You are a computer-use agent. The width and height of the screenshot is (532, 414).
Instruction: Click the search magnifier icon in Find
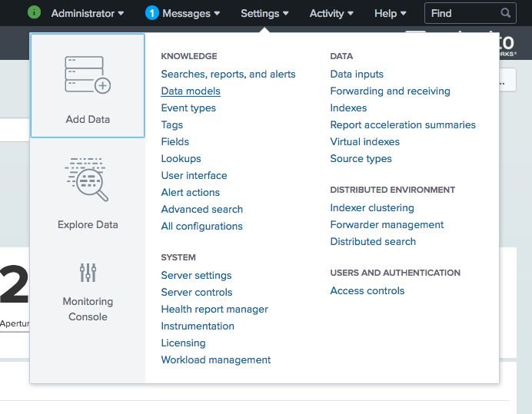(505, 13)
